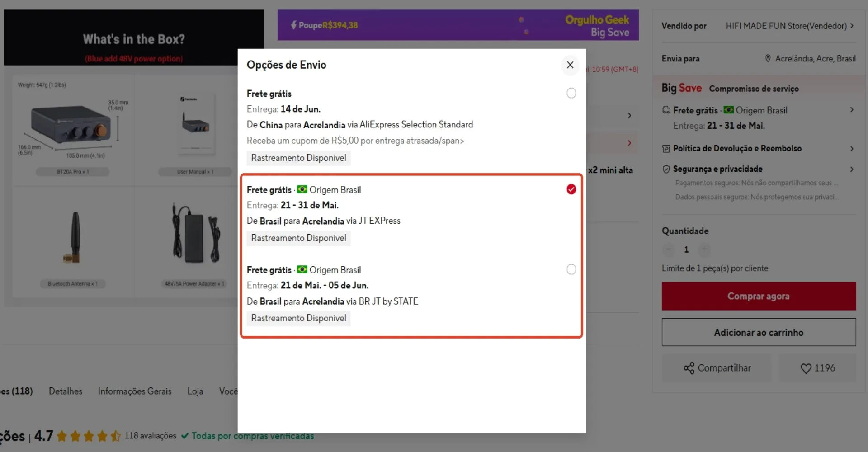Click the Brazil flag in JT EXPress option
Viewport: 868px width, 452px height.
(302, 189)
